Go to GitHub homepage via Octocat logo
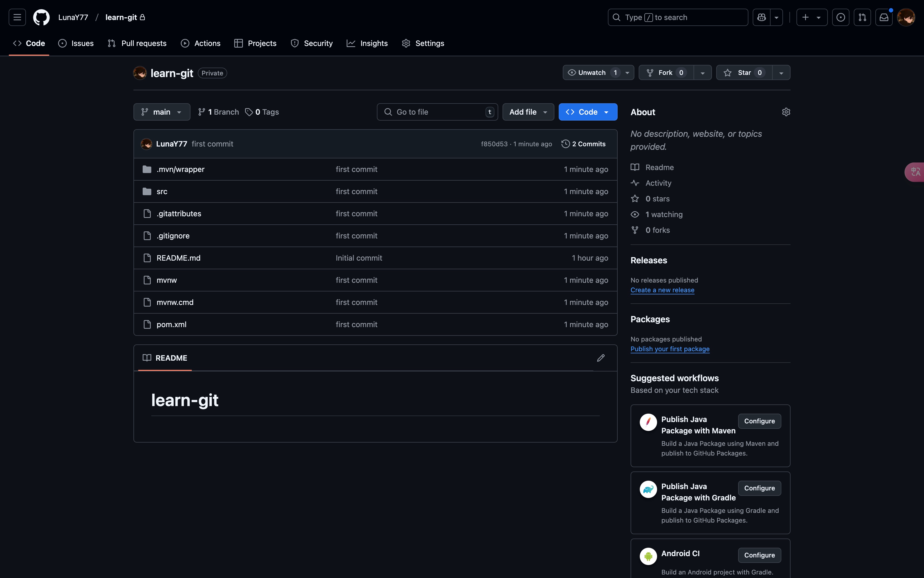Screen dimensions: 924x578 [x=41, y=17]
